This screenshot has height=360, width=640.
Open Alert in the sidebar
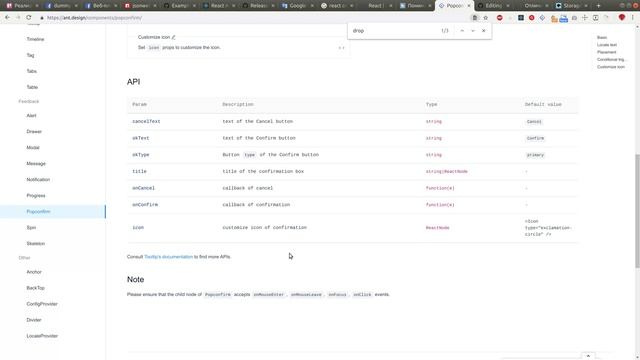(31, 116)
